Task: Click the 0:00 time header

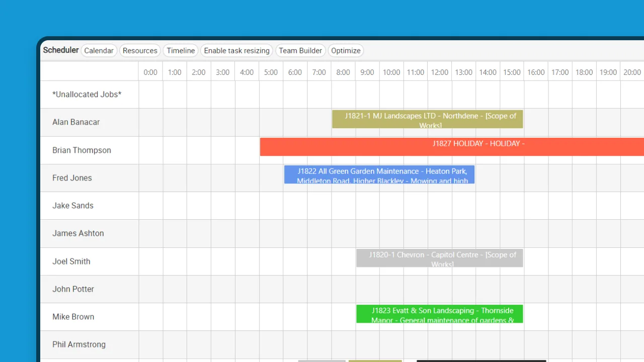Action: point(150,72)
